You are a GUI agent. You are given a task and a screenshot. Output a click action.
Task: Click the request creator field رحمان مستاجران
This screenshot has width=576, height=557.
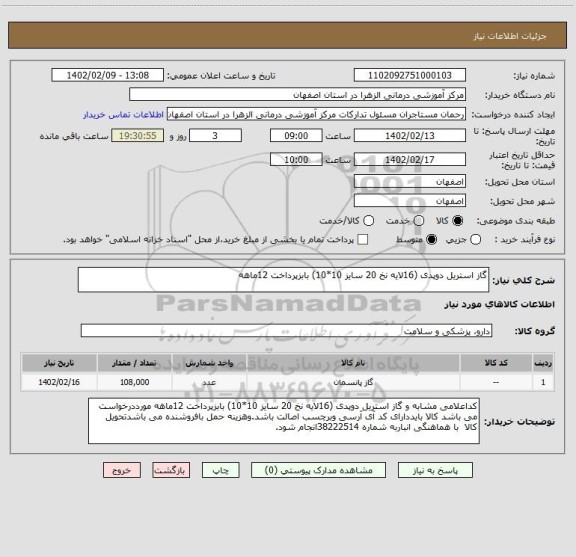(x=316, y=114)
